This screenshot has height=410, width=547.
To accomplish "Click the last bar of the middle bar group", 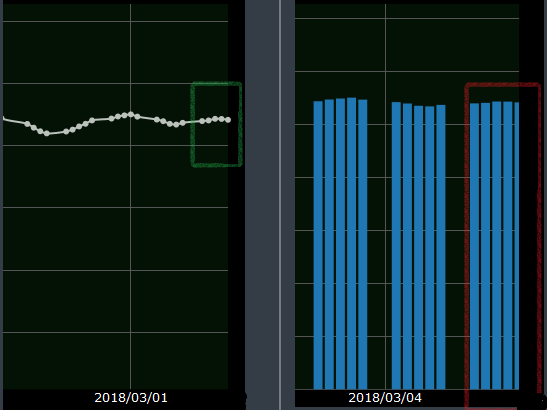I will (441, 247).
